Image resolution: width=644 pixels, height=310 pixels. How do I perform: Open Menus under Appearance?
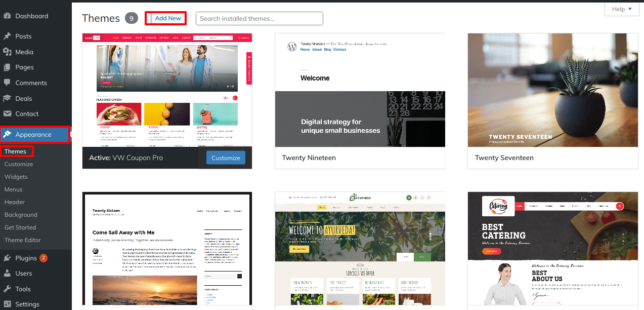pyautogui.click(x=14, y=189)
